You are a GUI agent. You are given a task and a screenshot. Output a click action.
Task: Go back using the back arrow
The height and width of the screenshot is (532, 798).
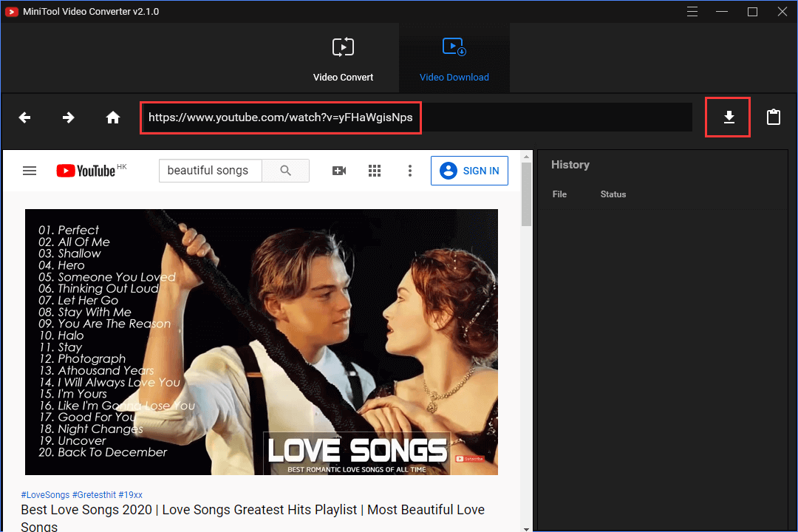click(24, 117)
